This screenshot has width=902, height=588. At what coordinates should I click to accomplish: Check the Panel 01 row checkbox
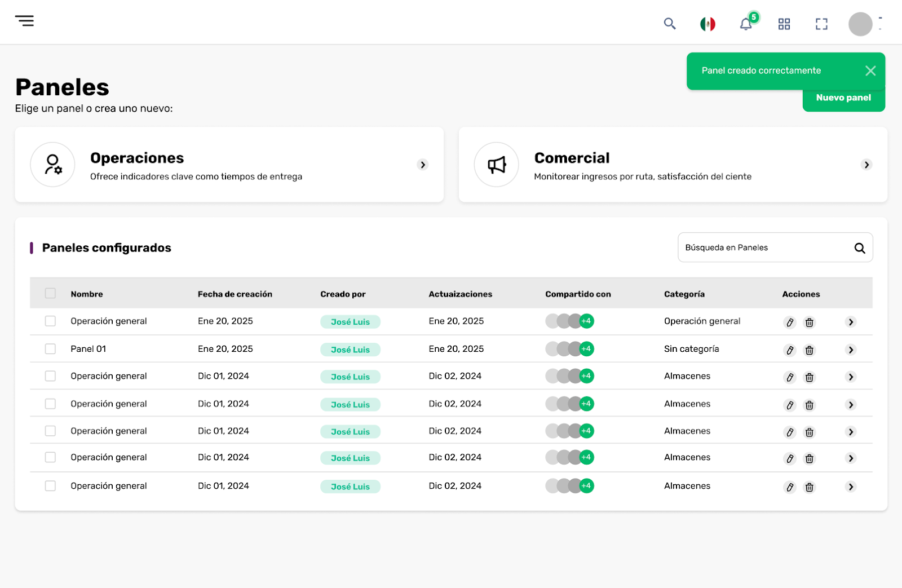[x=50, y=349]
